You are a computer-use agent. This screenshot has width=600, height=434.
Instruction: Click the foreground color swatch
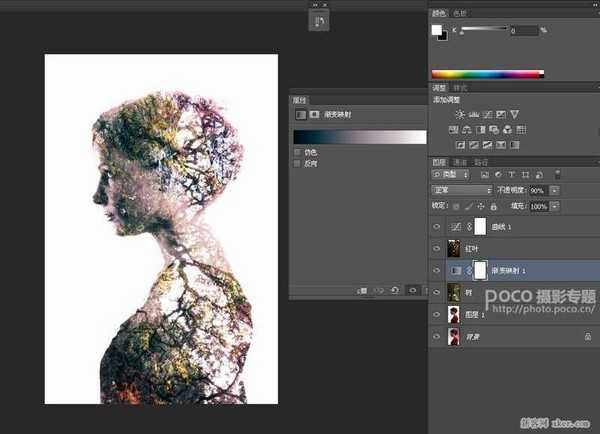[436, 30]
